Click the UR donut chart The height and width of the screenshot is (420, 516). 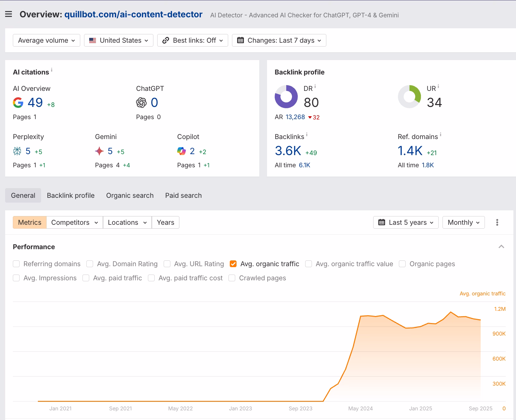coord(409,97)
